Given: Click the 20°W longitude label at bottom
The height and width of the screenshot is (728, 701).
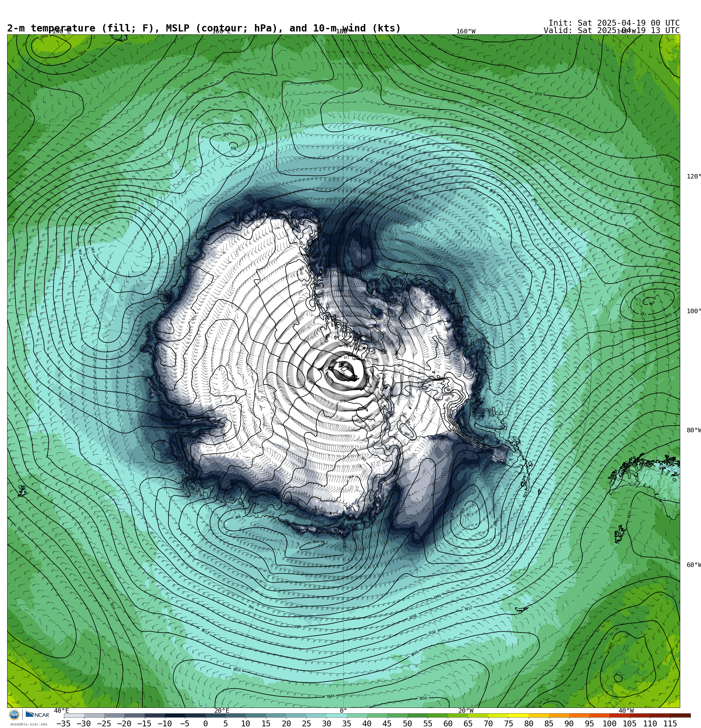Looking at the screenshot, I should tap(466, 710).
